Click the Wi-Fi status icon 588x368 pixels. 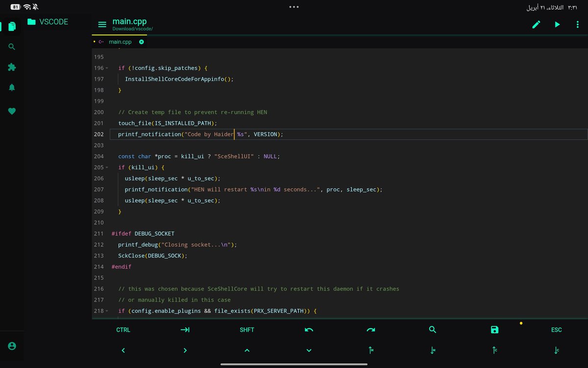(x=27, y=7)
